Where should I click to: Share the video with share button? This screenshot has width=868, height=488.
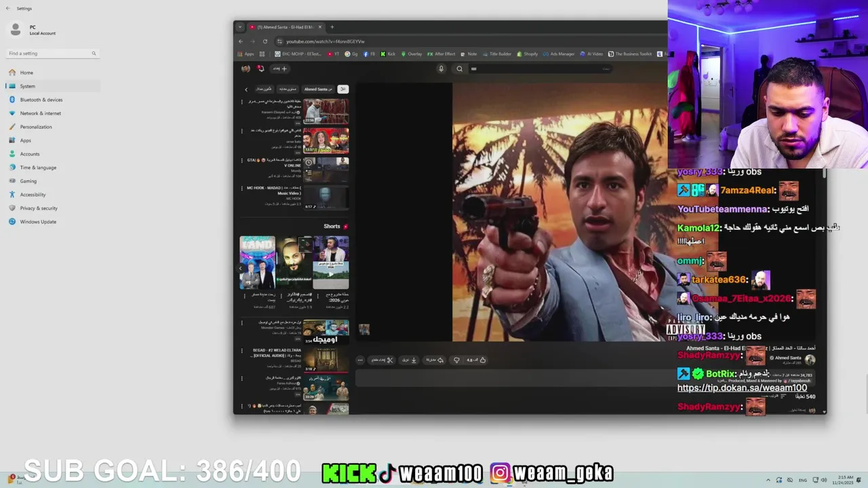pyautogui.click(x=434, y=360)
